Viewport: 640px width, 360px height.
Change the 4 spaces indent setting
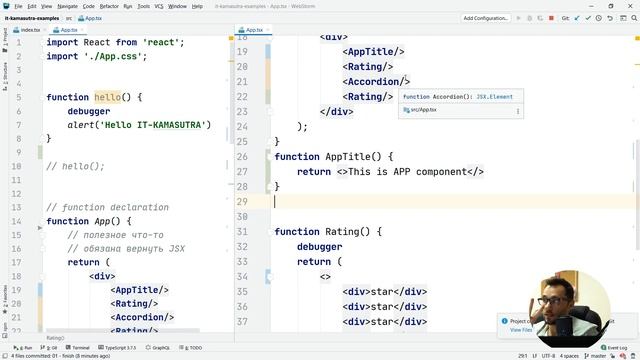click(x=569, y=356)
